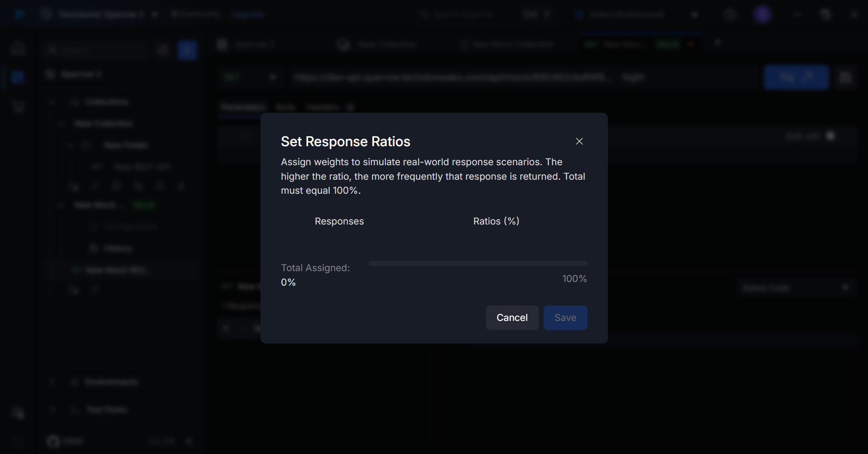Image resolution: width=868 pixels, height=454 pixels.
Task: Switch to the Body tab
Action: coord(285,107)
